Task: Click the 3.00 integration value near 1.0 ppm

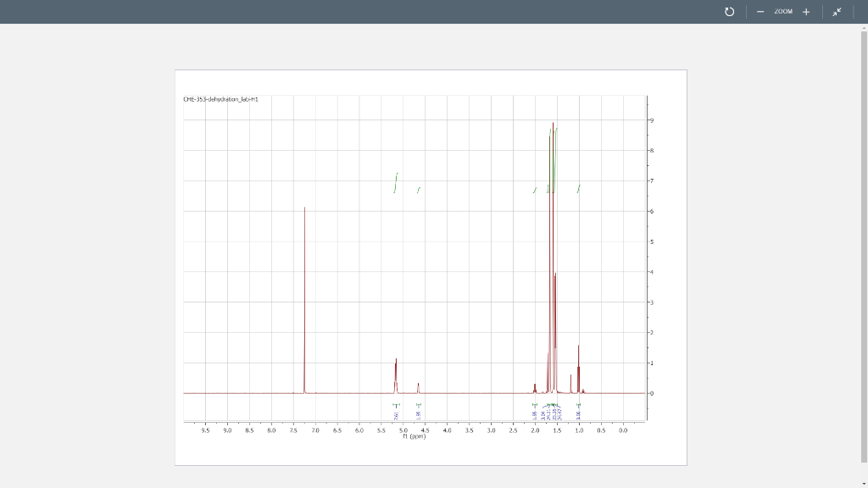Action: pyautogui.click(x=578, y=415)
